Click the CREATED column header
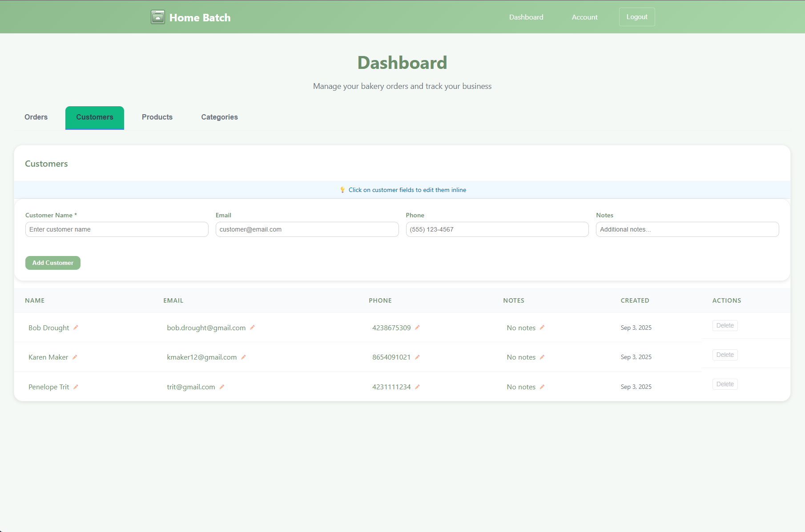805x532 pixels. [x=635, y=300]
